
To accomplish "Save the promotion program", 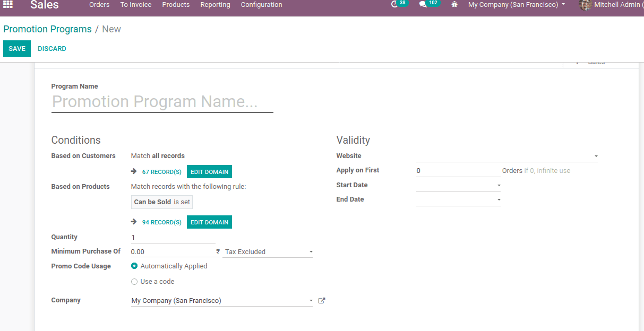I will pos(17,48).
